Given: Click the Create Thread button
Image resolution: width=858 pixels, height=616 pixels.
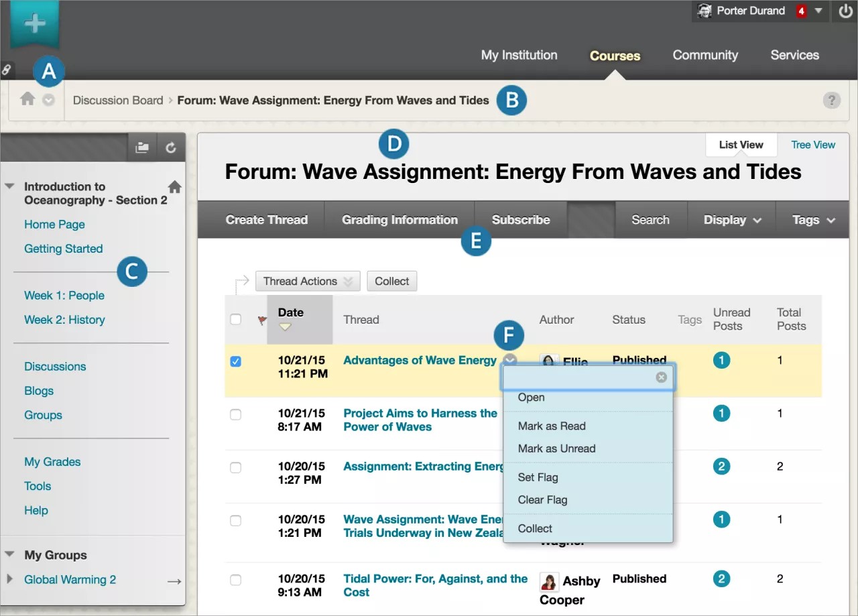Looking at the screenshot, I should coord(267,220).
